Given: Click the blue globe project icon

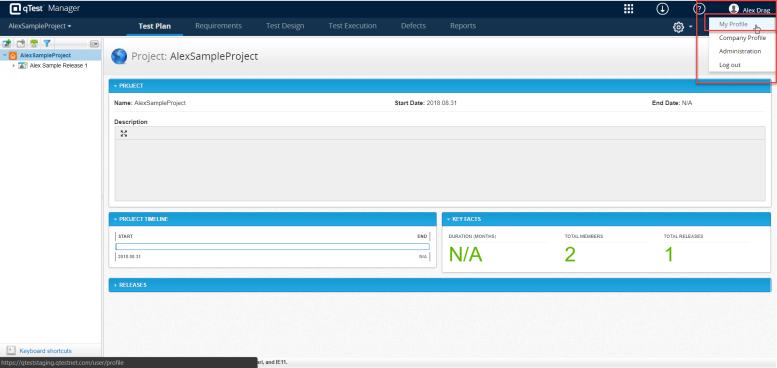Looking at the screenshot, I should [119, 56].
